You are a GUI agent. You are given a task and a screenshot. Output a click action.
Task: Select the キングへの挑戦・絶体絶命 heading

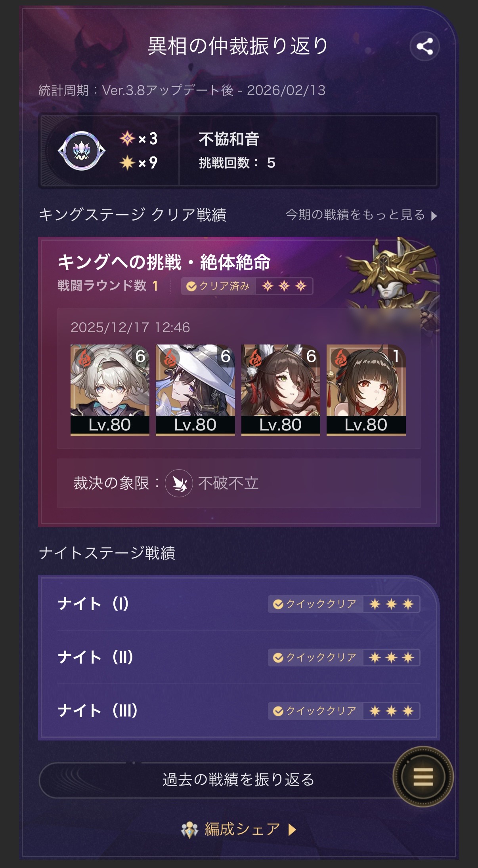164,262
